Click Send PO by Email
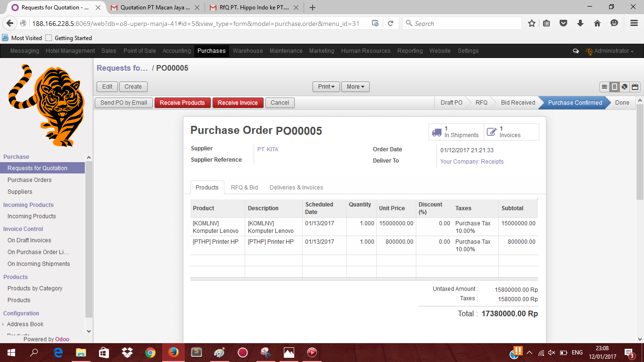Image resolution: width=644 pixels, height=362 pixels. (124, 103)
